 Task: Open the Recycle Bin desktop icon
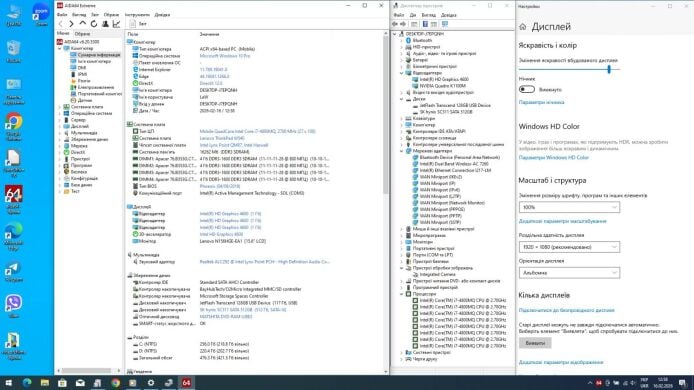tap(13, 51)
